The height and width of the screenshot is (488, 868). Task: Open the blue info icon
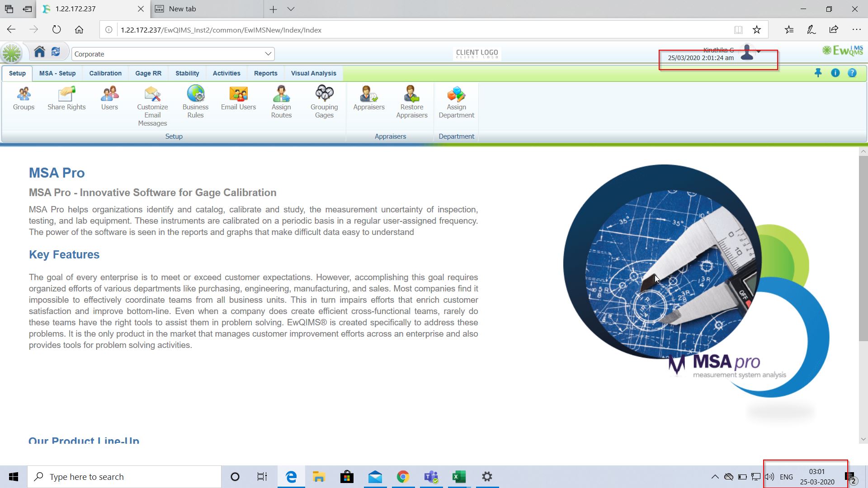(835, 73)
